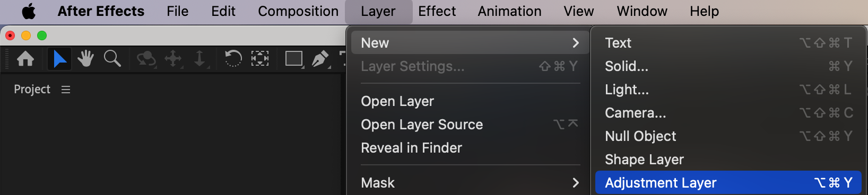The image size is (868, 195).
Task: Choose Adjustment Layer from the submenu
Action: pos(728,183)
